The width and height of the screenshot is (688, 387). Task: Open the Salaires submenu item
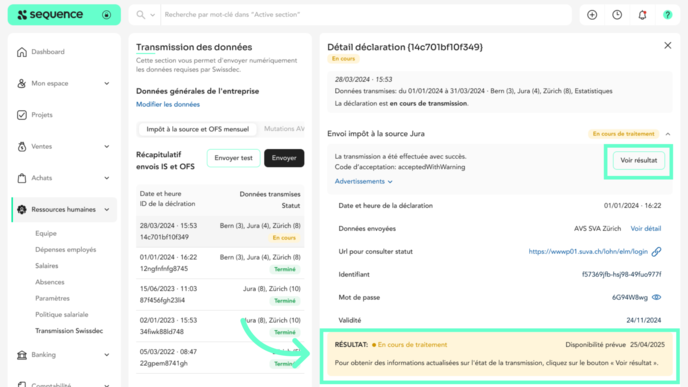[x=47, y=266]
